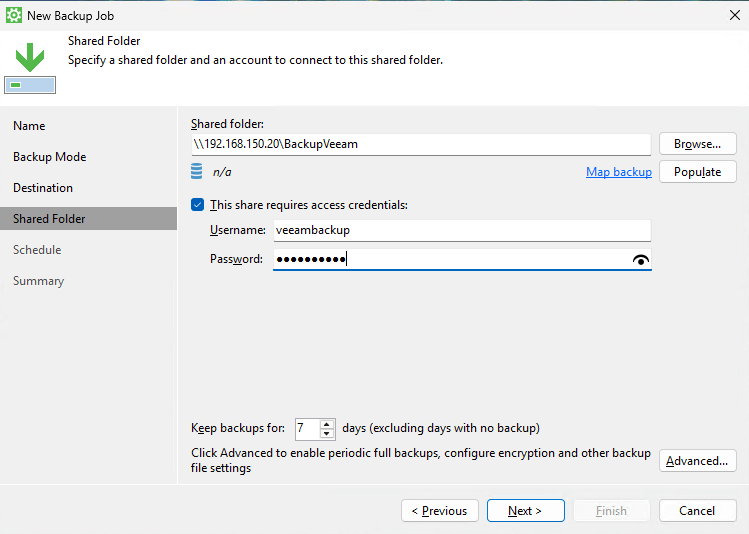Image resolution: width=749 pixels, height=534 pixels.
Task: Select the Shared Folder wizard step
Action: point(49,219)
